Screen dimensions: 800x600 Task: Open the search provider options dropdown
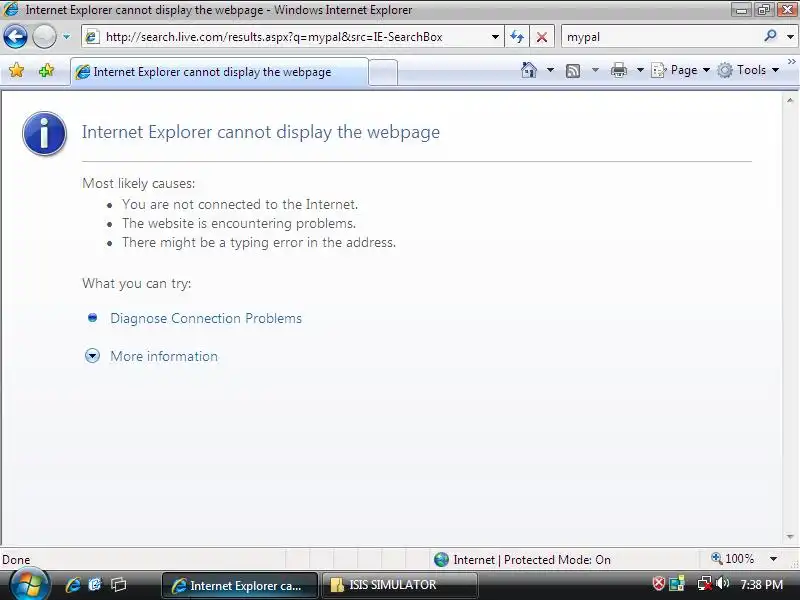pos(790,37)
